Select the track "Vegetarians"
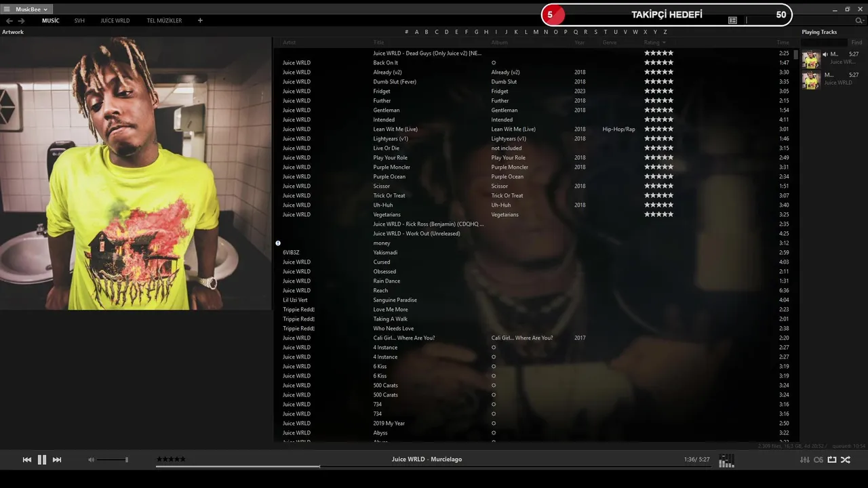The width and height of the screenshot is (868, 488). 387,214
